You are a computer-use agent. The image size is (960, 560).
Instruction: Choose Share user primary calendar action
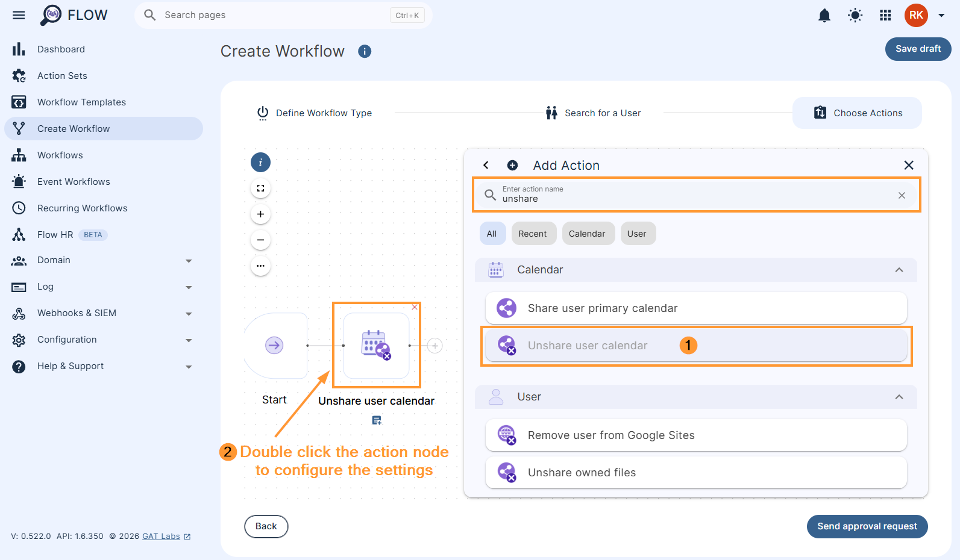click(x=696, y=308)
